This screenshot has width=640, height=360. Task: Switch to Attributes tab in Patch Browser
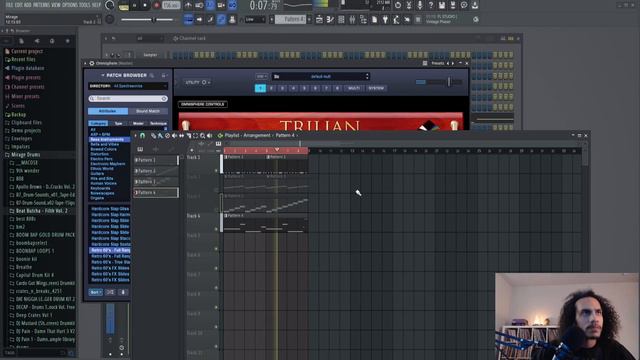coord(108,111)
